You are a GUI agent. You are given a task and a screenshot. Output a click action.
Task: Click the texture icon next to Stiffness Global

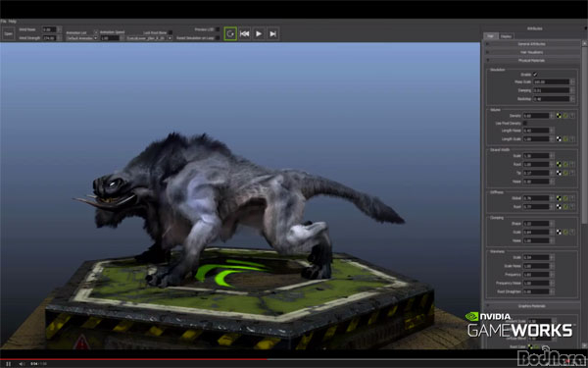(559, 198)
